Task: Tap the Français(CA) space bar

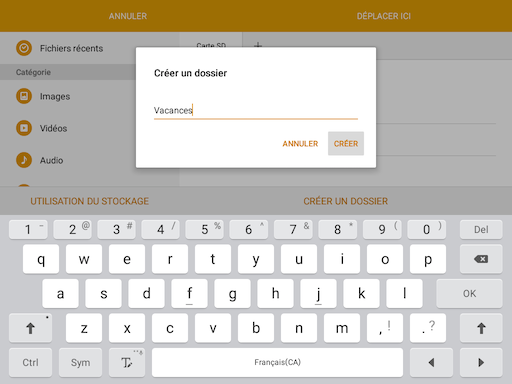Action: click(x=277, y=362)
